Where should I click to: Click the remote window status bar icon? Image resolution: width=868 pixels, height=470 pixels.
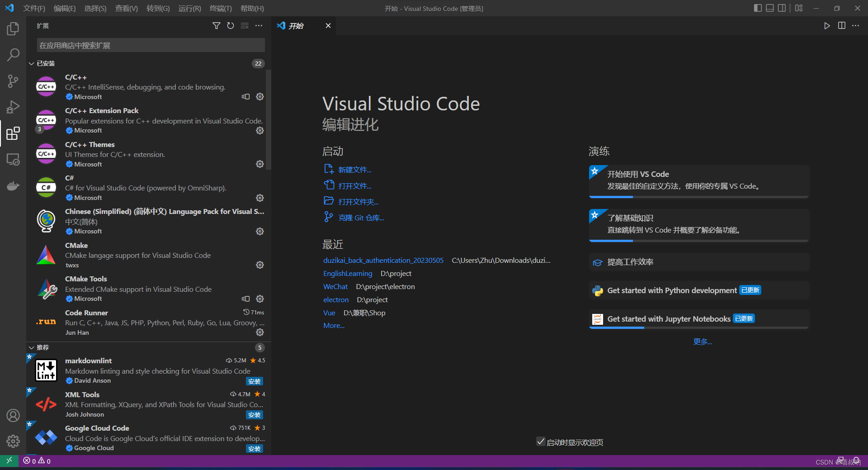tap(9, 461)
